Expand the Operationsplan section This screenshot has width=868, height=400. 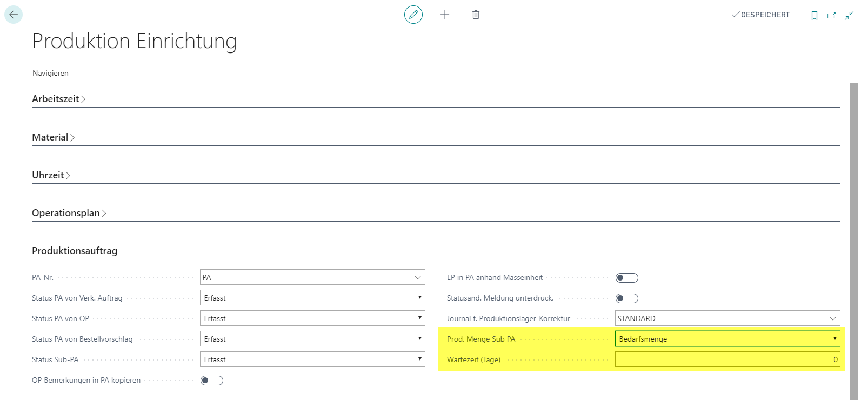69,213
